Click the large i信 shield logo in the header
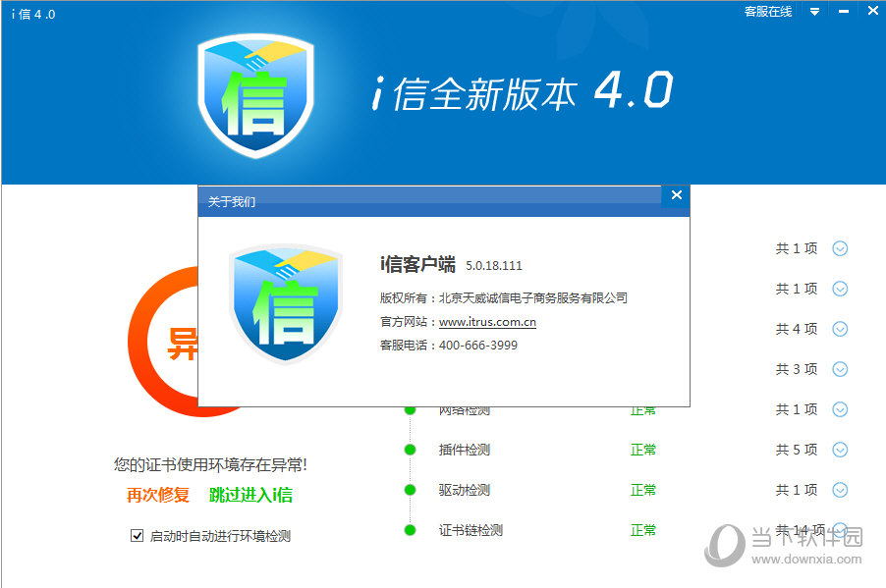This screenshot has height=588, width=886. coord(255,95)
